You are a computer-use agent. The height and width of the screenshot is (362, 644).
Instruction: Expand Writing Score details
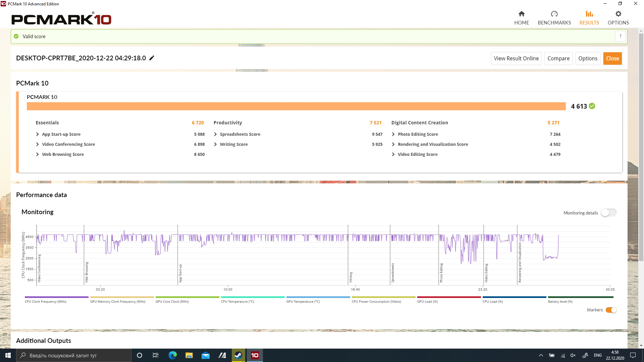tap(215, 144)
